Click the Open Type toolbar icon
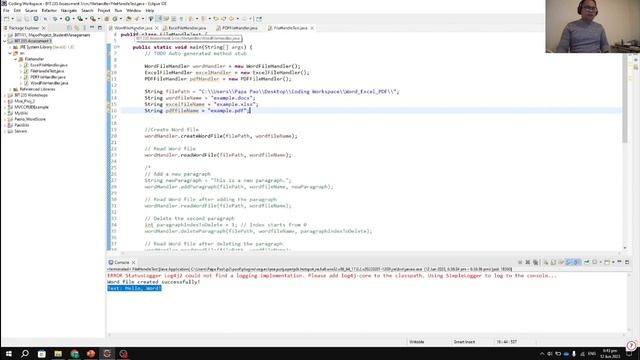The image size is (640, 360). pos(129,19)
